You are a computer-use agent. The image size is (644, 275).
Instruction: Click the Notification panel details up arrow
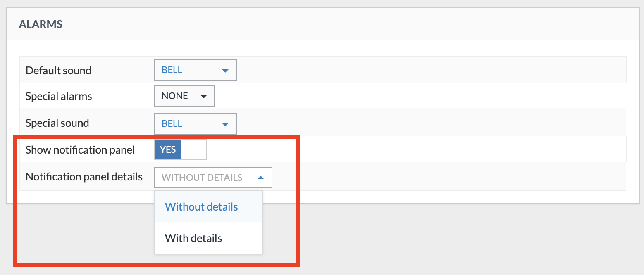point(260,178)
